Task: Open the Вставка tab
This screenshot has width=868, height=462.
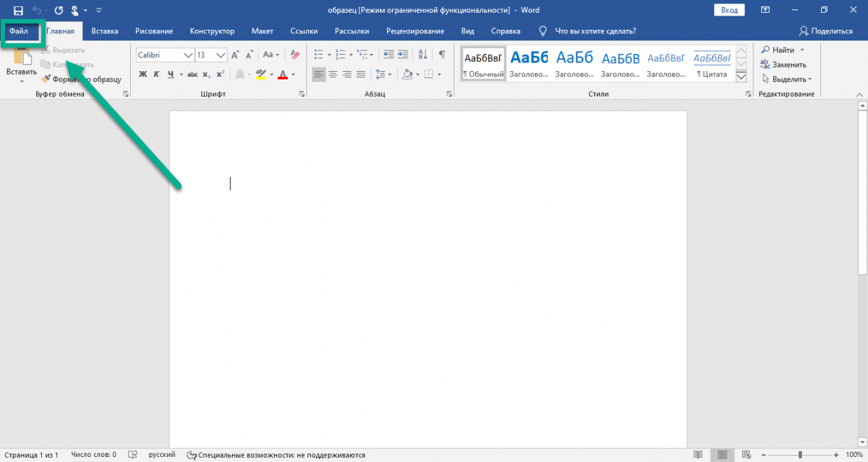Action: coord(105,31)
